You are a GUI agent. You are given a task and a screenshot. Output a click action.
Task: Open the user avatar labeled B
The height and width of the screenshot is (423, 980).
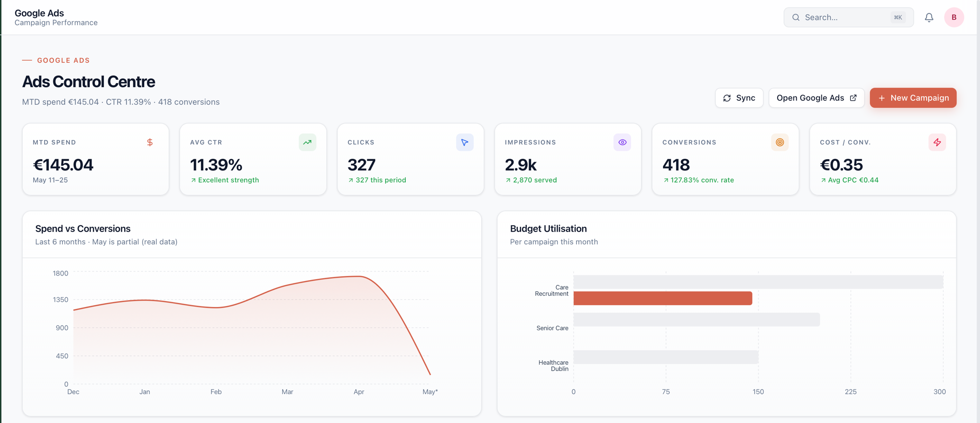pyautogui.click(x=954, y=17)
